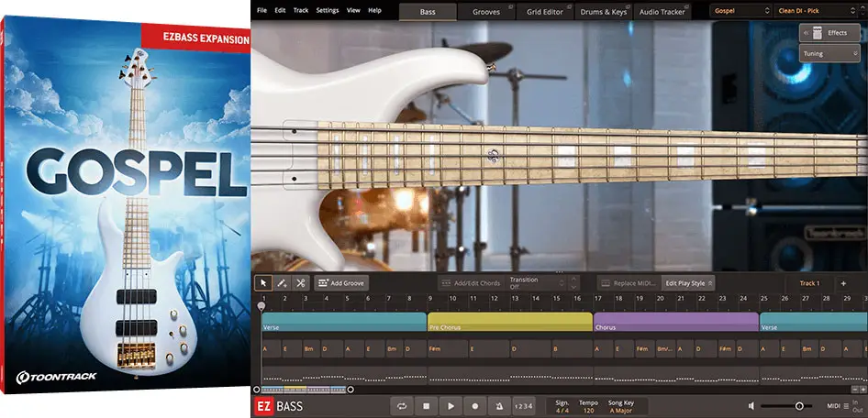The width and height of the screenshot is (868, 418).
Task: Click the speaker volume icon
Action: [x=751, y=406]
